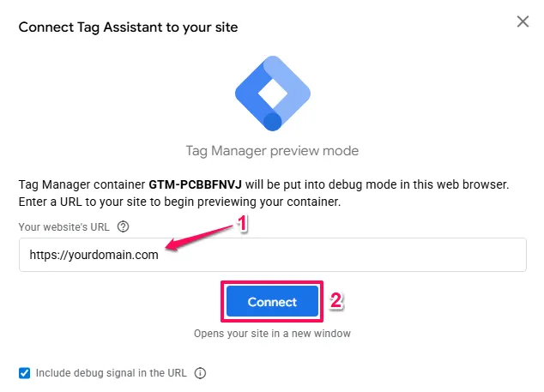Click the Google Tag Manager diamond logo
The width and height of the screenshot is (544, 392).
(272, 93)
